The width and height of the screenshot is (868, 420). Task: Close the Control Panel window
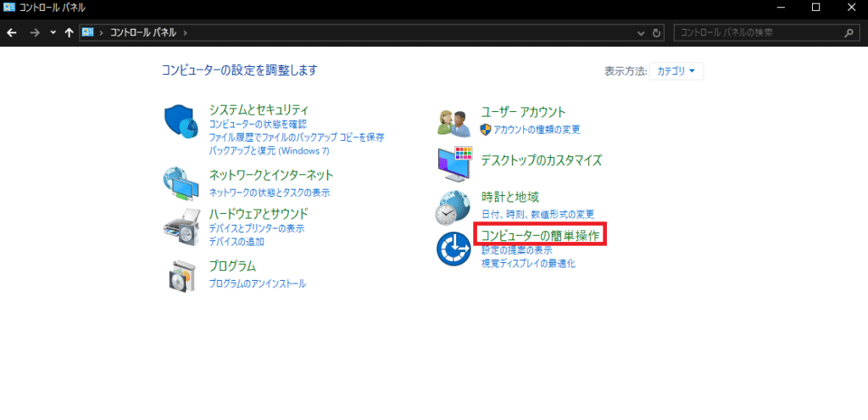851,8
